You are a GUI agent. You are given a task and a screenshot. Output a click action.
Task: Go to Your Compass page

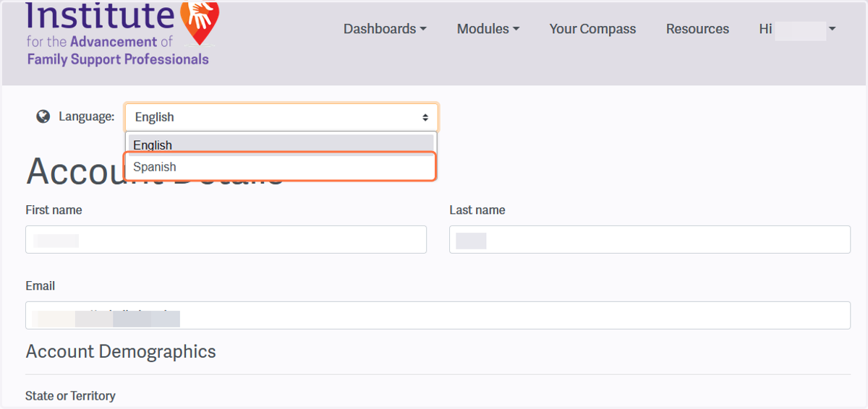coord(592,29)
